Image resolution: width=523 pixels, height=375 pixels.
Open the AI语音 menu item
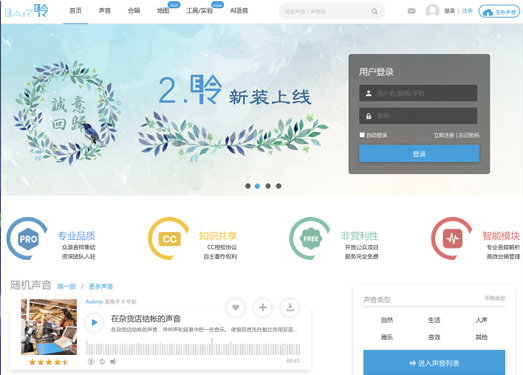point(239,11)
